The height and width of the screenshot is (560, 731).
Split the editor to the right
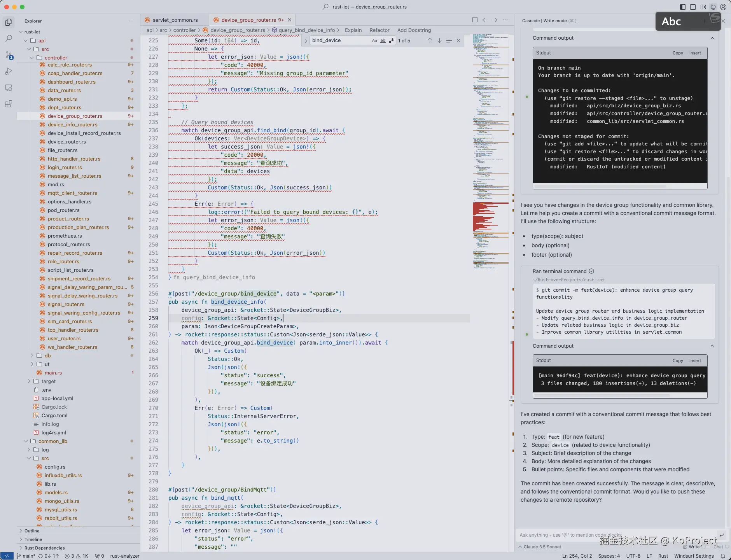[475, 20]
